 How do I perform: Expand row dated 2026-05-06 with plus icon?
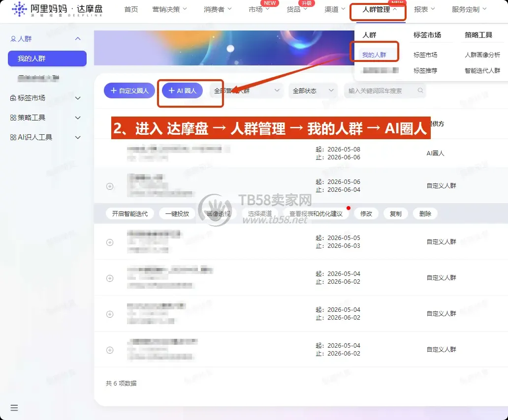click(x=110, y=186)
